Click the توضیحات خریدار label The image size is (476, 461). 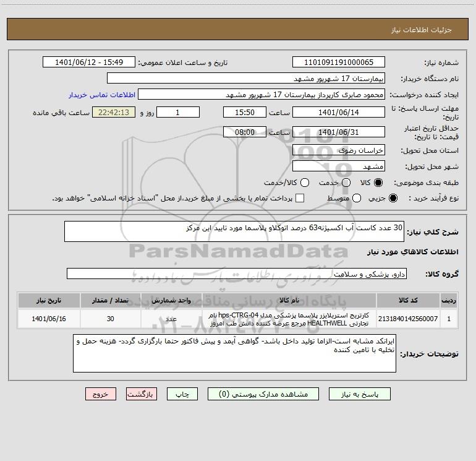point(429,354)
